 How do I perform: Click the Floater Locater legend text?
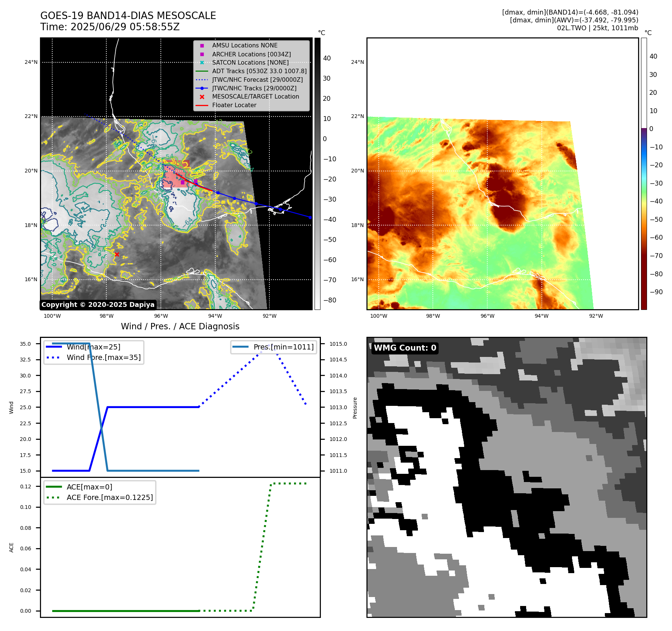[x=234, y=105]
